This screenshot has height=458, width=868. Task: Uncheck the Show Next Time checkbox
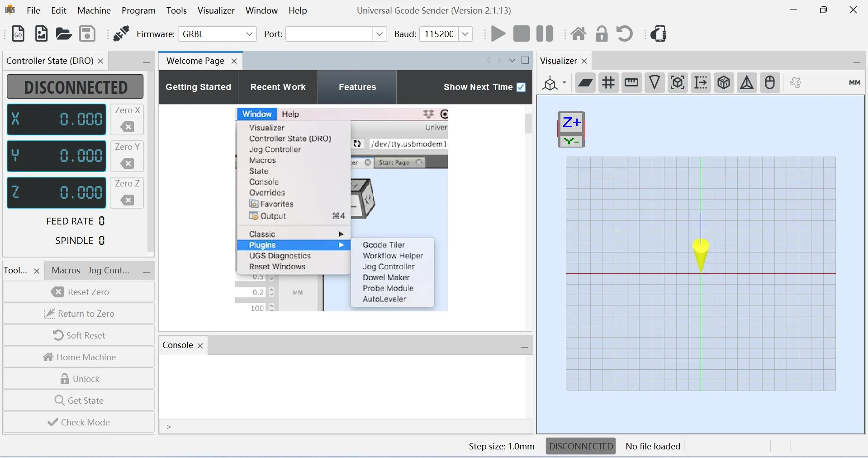click(521, 87)
